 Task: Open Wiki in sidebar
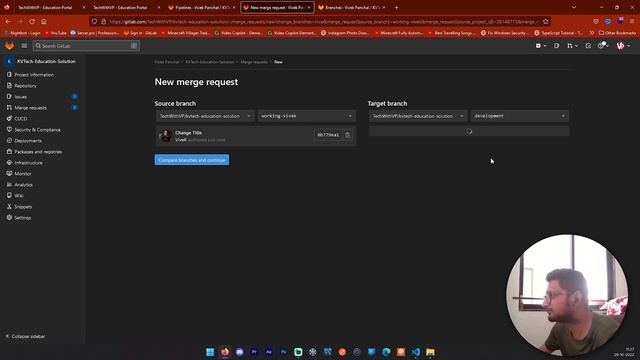click(19, 196)
